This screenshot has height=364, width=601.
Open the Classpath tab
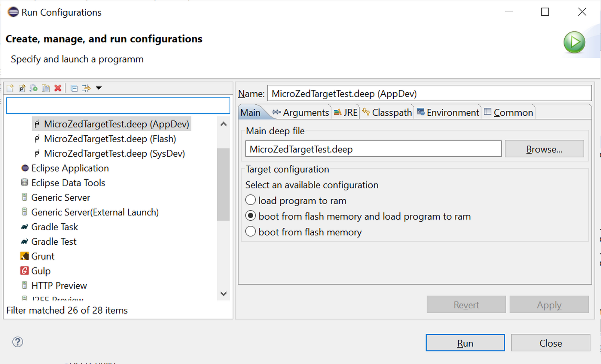(x=387, y=113)
